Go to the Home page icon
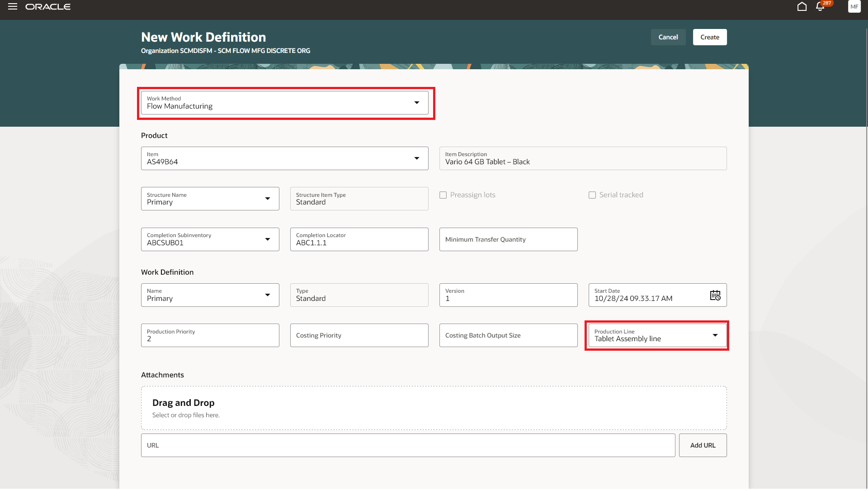The image size is (868, 491). tap(802, 7)
